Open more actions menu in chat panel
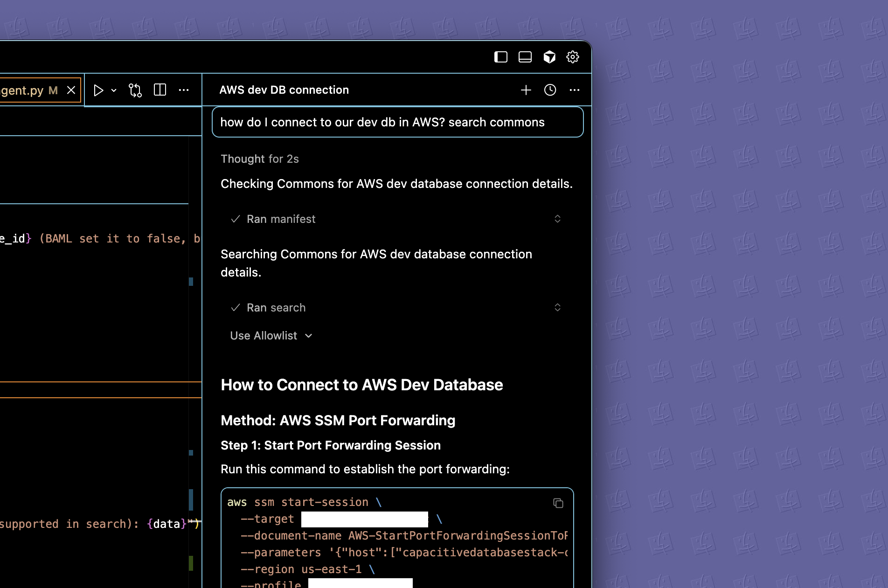The image size is (888, 588). pyautogui.click(x=574, y=90)
